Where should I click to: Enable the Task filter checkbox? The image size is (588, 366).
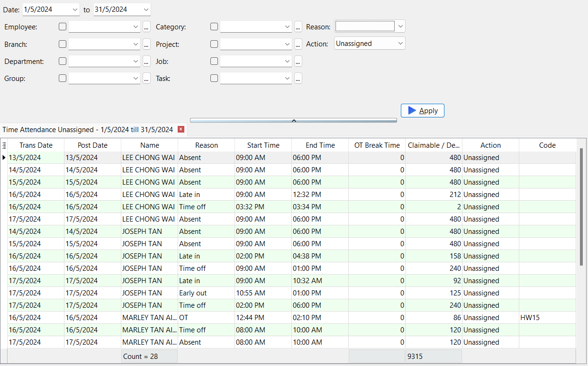[x=214, y=78]
